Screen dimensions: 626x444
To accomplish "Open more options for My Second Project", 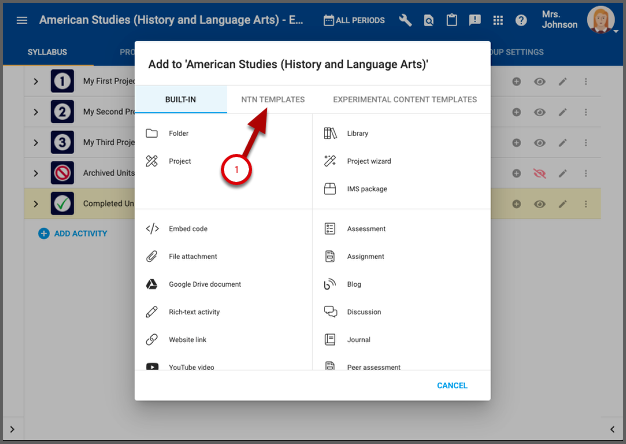I will [586, 112].
